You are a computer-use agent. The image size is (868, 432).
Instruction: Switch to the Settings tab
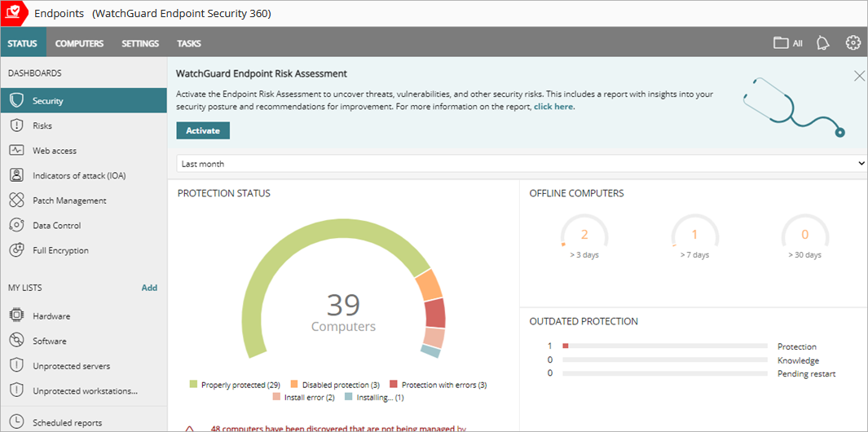point(140,43)
